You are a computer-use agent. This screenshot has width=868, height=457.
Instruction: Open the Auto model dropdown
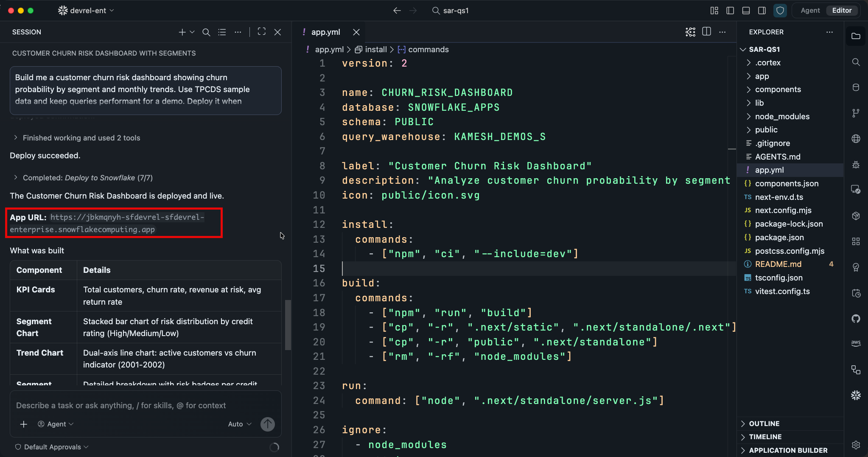click(240, 424)
